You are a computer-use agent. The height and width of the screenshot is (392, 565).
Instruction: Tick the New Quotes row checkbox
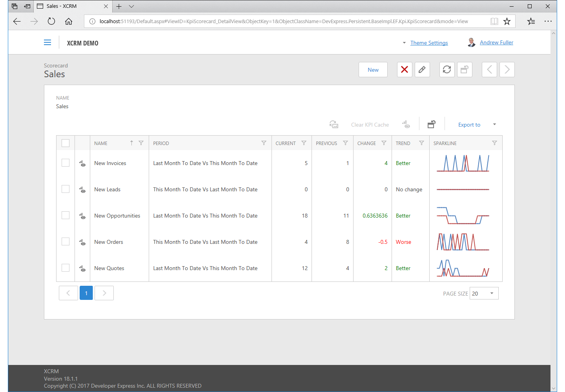[x=66, y=268]
